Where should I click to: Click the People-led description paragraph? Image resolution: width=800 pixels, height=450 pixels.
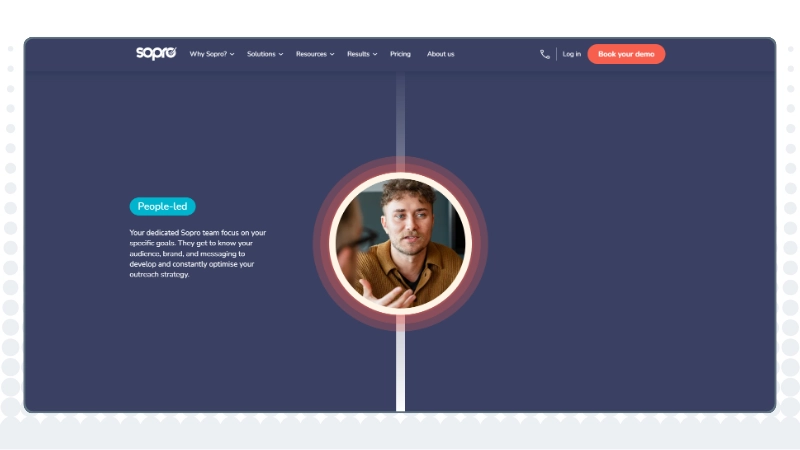197,254
